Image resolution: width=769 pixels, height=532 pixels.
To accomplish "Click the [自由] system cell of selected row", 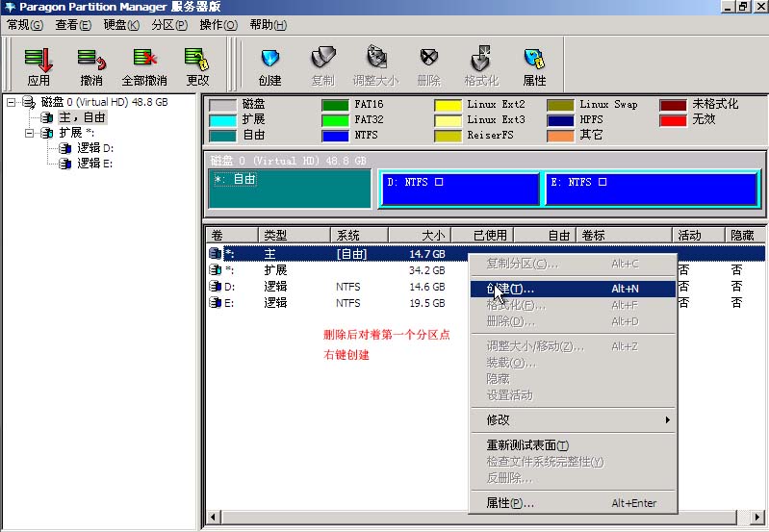I will pyautogui.click(x=351, y=254).
